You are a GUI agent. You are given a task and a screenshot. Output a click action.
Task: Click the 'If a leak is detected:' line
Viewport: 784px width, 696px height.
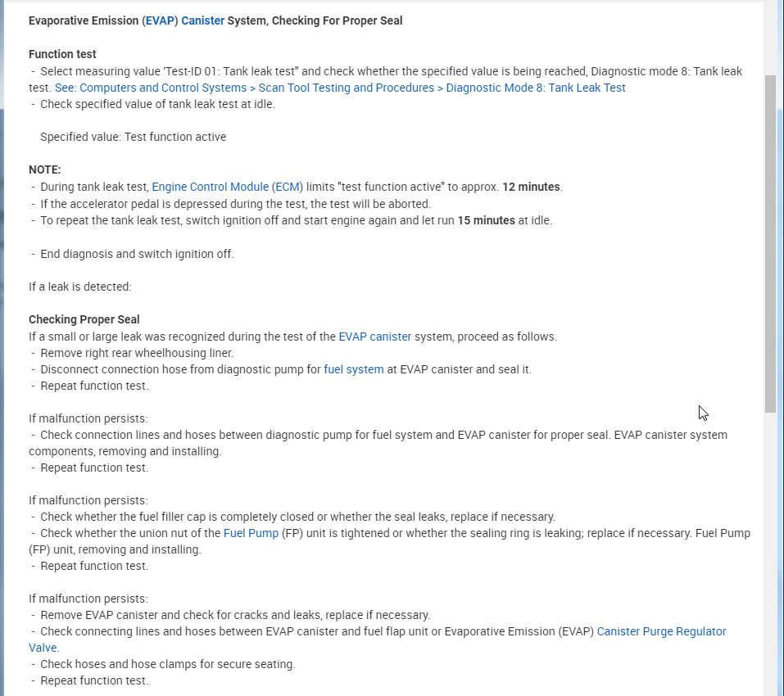[80, 287]
